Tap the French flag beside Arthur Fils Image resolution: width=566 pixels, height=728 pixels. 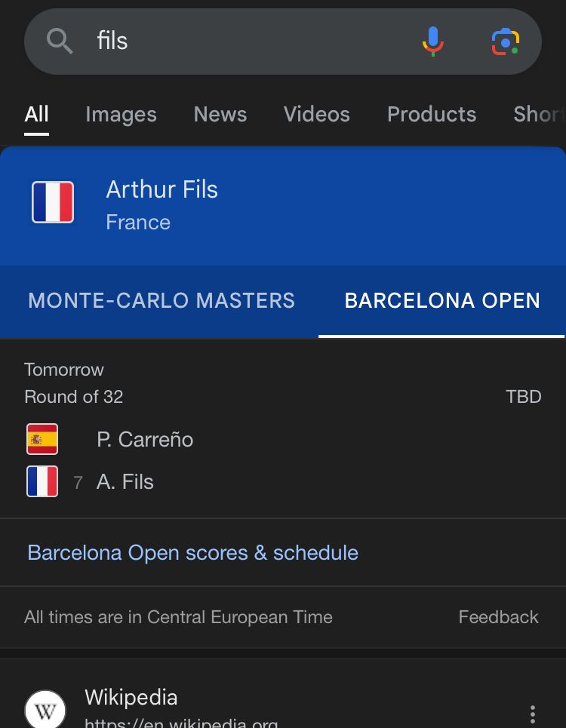click(x=53, y=202)
